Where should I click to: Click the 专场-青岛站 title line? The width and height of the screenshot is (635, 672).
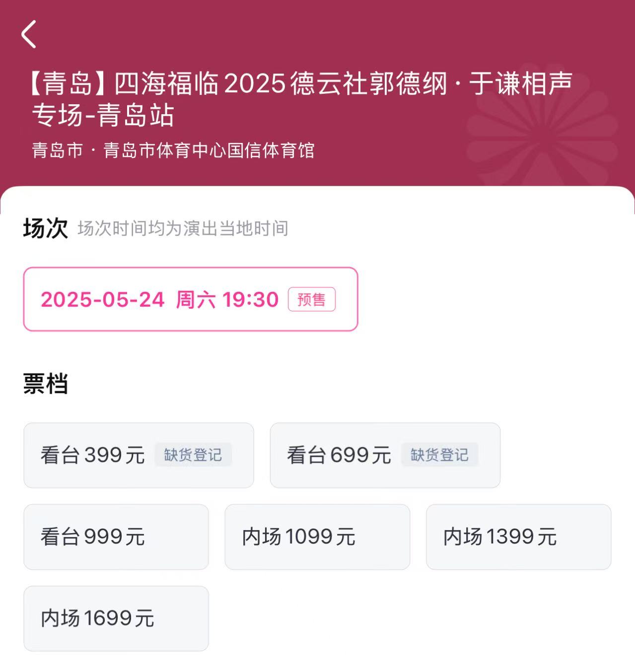coord(103,115)
